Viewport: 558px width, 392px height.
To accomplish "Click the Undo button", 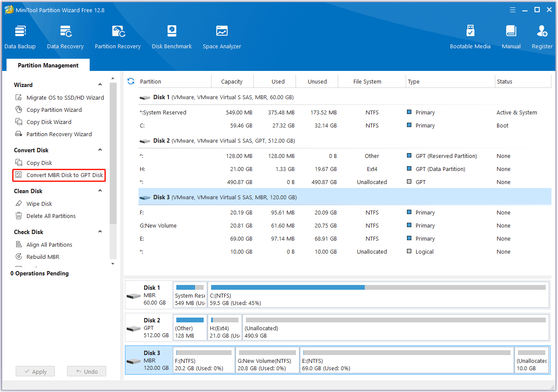I will pyautogui.click(x=87, y=372).
